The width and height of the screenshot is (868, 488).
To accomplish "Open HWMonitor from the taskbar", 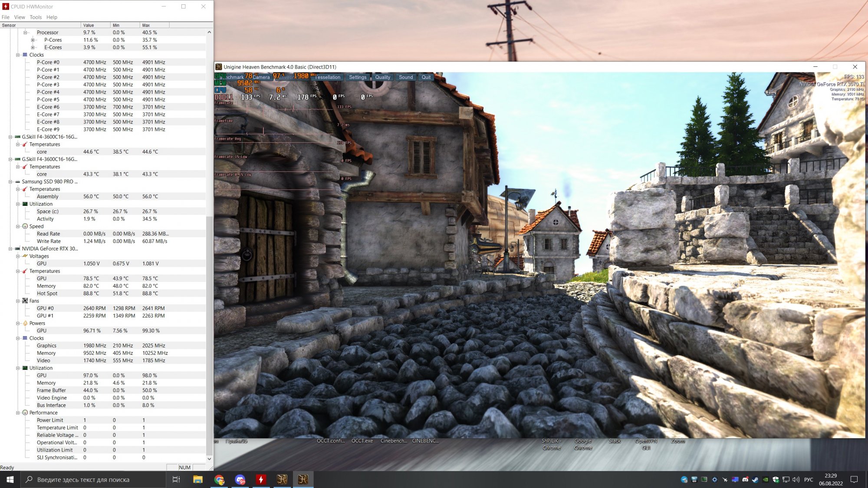I will (261, 479).
